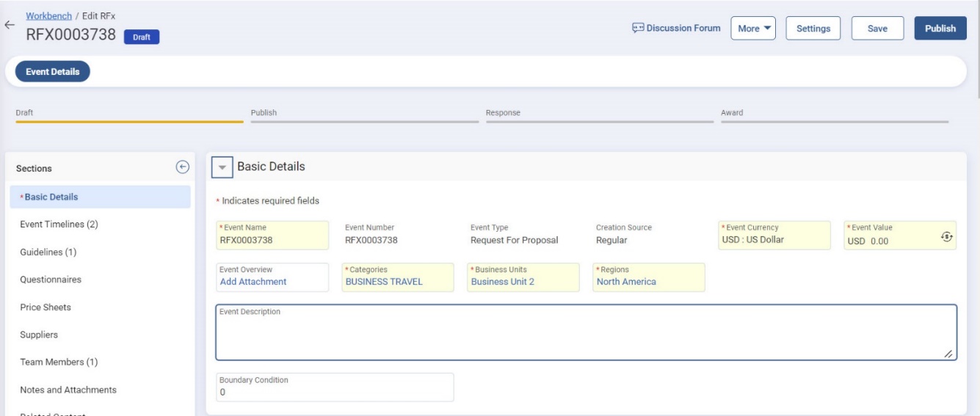Click the Publish button
Screen dimensions: 980x416
[940, 29]
